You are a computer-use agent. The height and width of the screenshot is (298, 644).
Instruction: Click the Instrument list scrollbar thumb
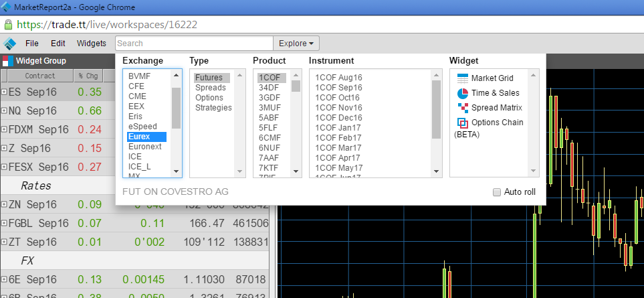pyautogui.click(x=436, y=109)
